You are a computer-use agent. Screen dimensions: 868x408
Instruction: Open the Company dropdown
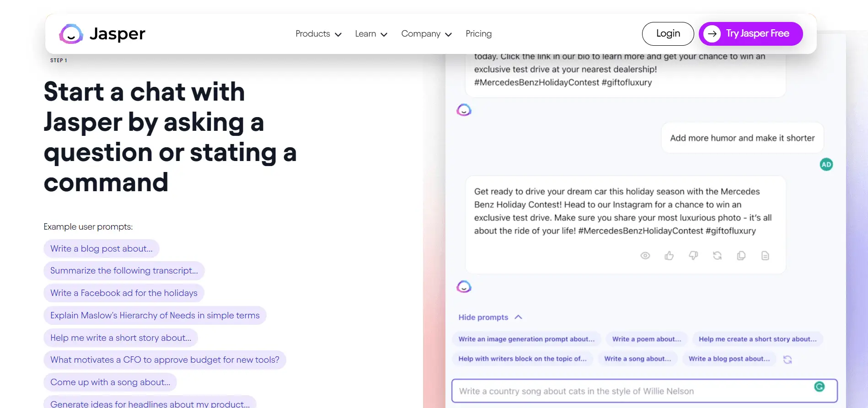point(426,34)
